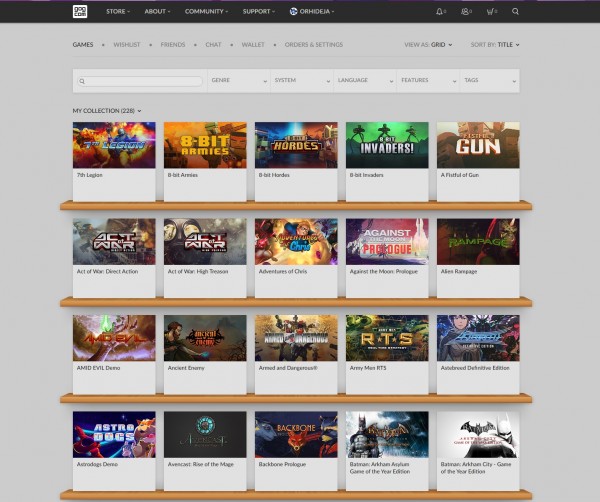Screen dimensions: 600x502
Task: Open Act of War: High Treason cover
Action: pos(205,241)
